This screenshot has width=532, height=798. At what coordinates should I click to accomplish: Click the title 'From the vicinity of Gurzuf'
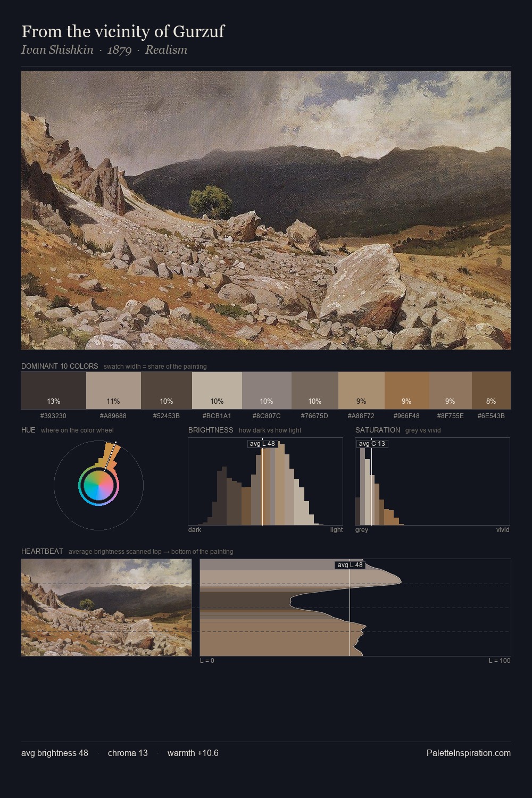pyautogui.click(x=123, y=32)
